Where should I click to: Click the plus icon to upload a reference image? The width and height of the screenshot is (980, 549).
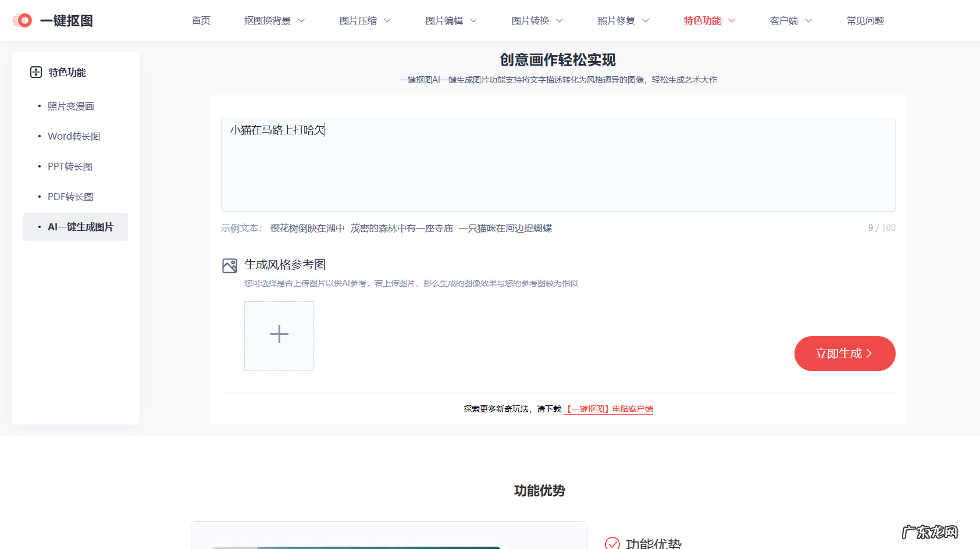pos(279,336)
